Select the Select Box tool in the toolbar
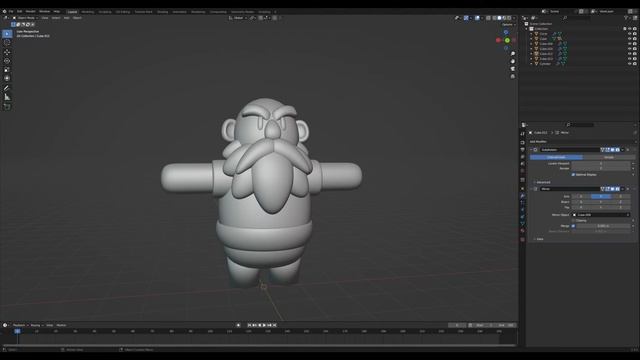Viewport: 640px width, 360px height. coord(7,34)
